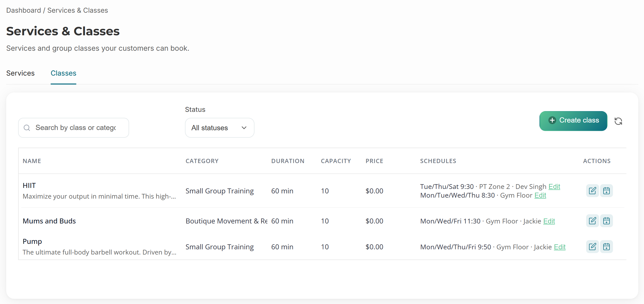Click the Mums and Buds class name
Viewport: 644px width, 304px height.
click(49, 221)
